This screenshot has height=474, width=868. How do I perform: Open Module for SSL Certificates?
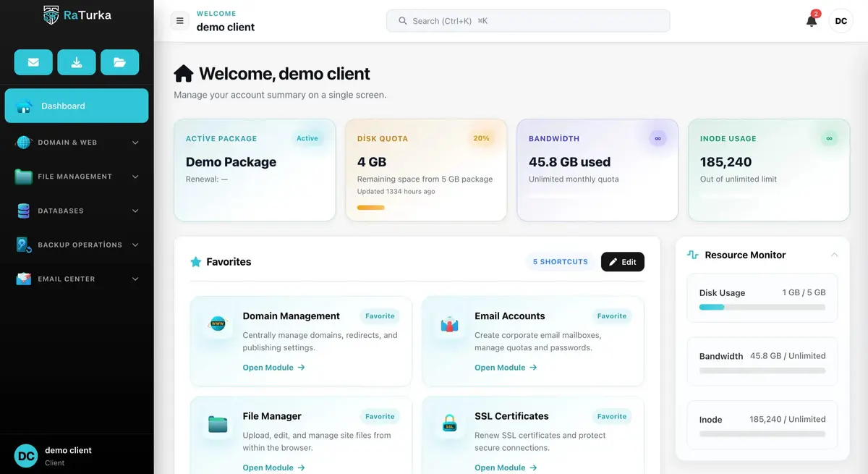(506, 467)
